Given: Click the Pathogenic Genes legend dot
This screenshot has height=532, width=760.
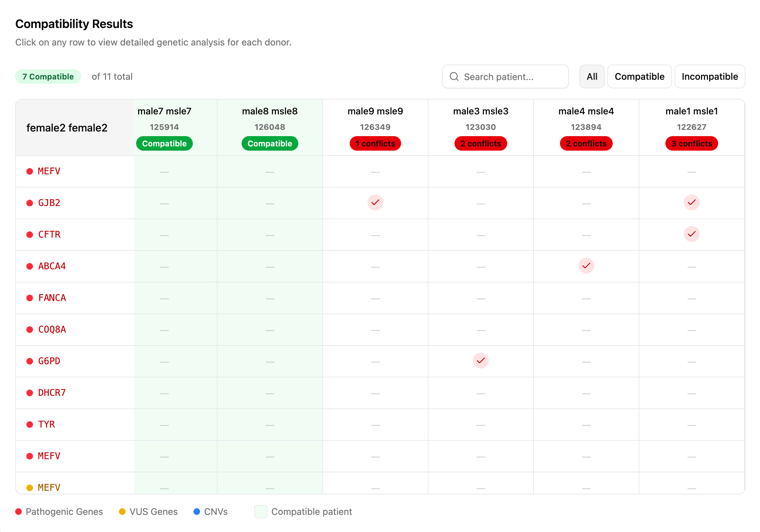Looking at the screenshot, I should (x=19, y=512).
